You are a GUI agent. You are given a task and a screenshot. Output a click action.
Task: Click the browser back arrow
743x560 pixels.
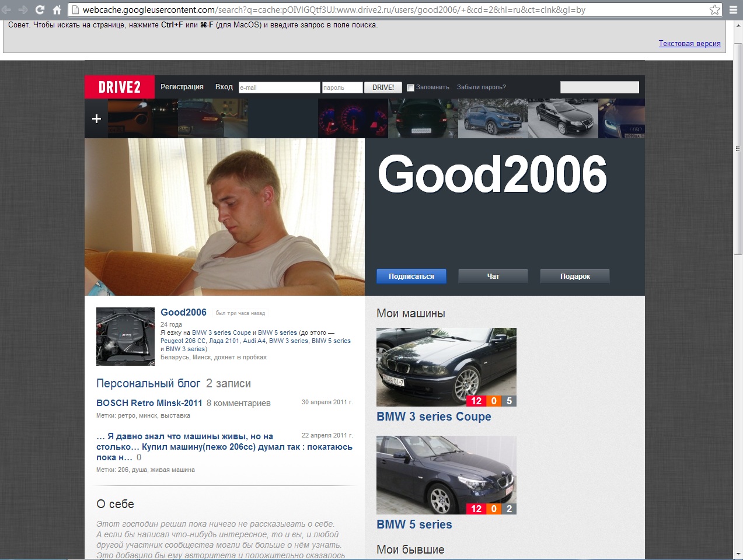[6, 9]
